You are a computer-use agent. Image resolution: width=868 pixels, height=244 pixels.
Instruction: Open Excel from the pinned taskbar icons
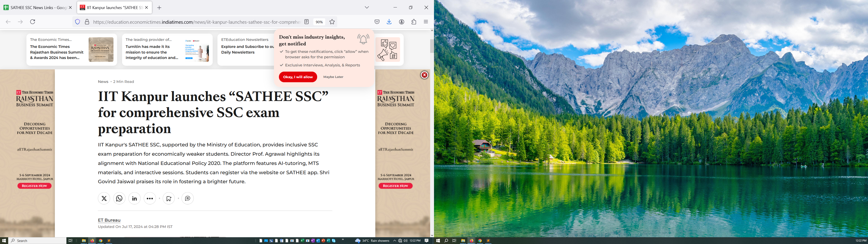(302, 241)
